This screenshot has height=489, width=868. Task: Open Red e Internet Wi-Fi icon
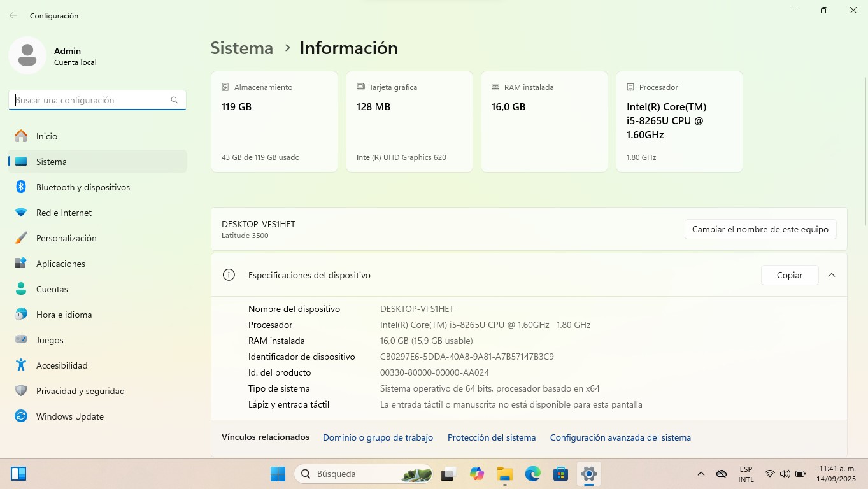tap(21, 213)
